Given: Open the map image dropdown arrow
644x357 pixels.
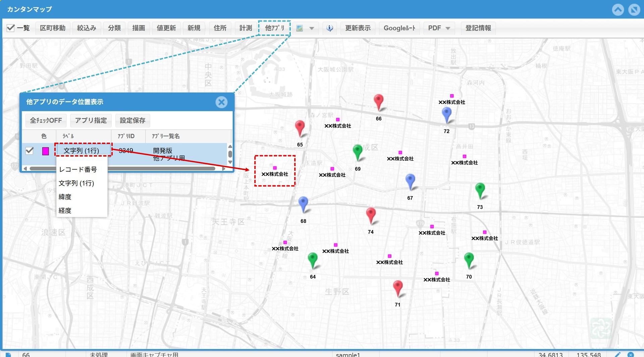Looking at the screenshot, I should pos(312,28).
